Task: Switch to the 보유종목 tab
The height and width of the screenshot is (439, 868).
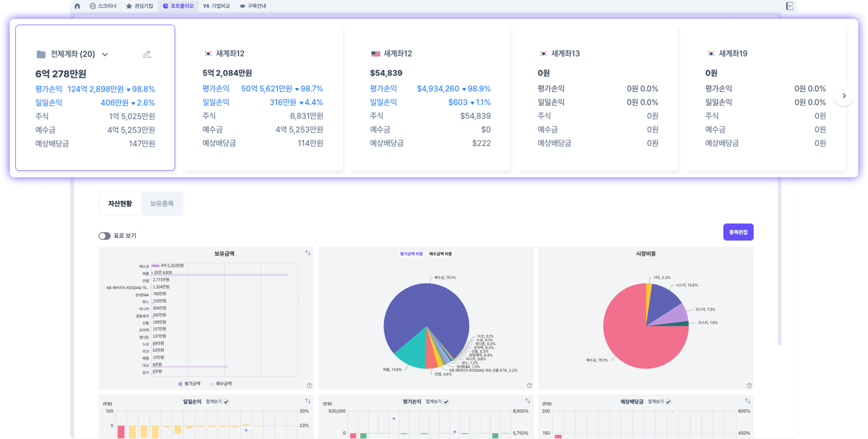Action: pyautogui.click(x=162, y=203)
